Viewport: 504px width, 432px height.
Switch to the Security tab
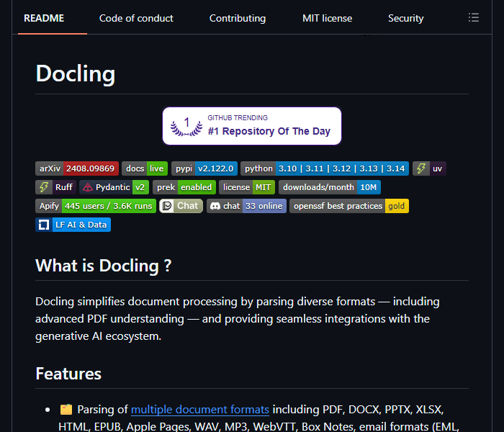tap(405, 18)
